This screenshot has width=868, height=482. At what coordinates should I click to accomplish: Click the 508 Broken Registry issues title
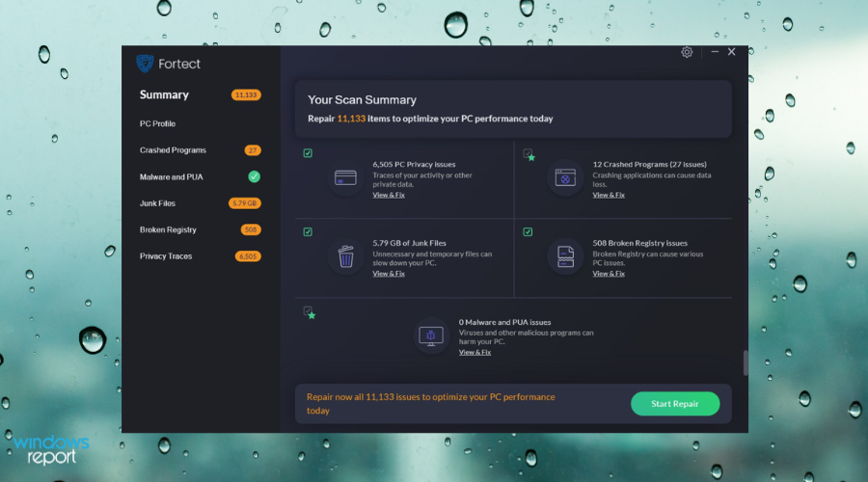pos(640,243)
